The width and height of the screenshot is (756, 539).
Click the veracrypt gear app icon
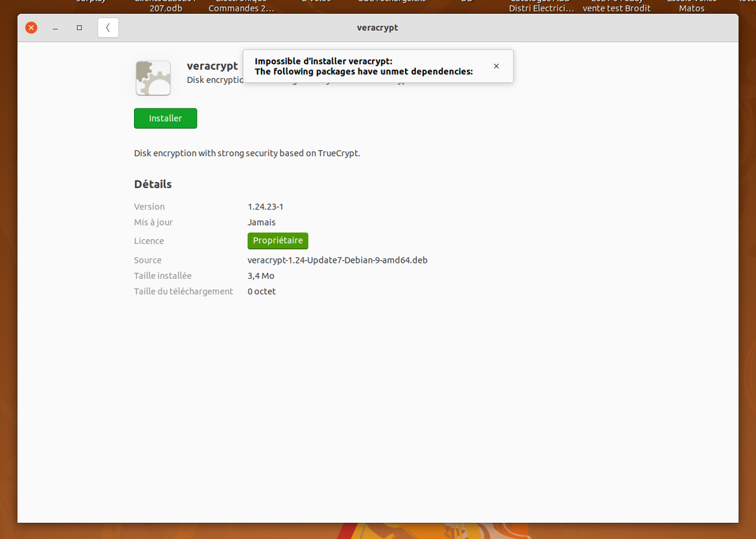pos(154,78)
